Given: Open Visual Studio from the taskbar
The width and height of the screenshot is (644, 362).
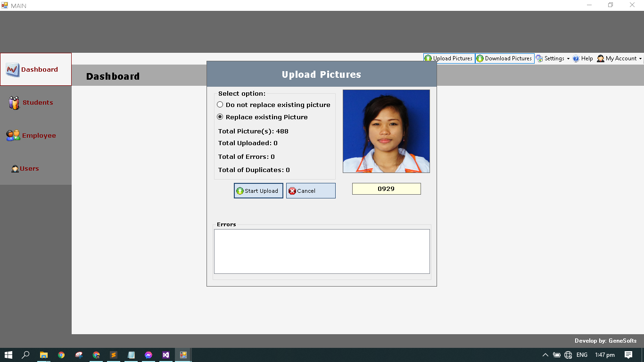Looking at the screenshot, I should tap(165, 355).
